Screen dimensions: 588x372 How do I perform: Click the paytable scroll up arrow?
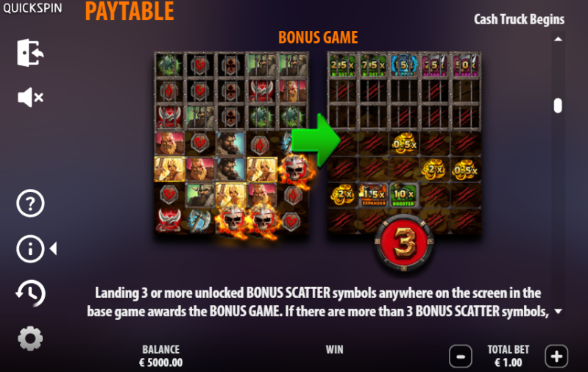click(x=558, y=40)
